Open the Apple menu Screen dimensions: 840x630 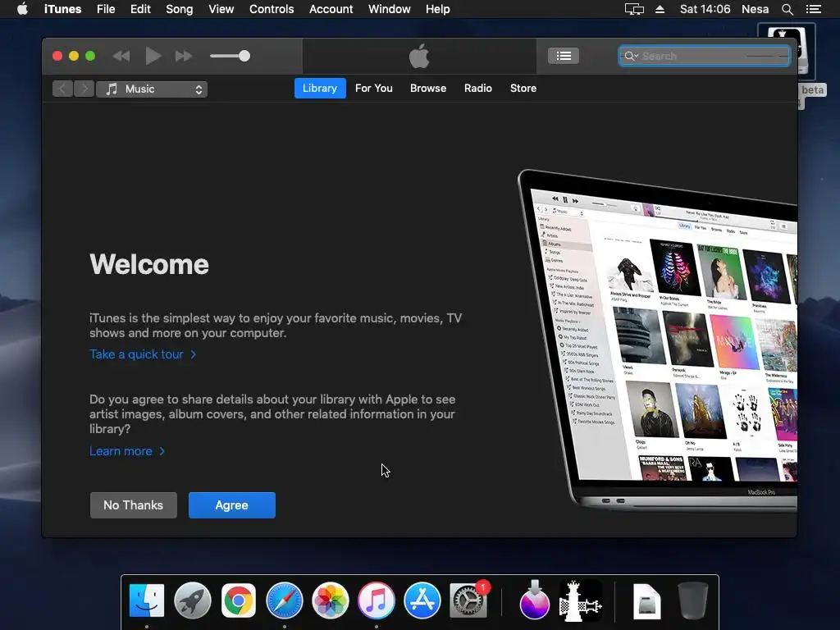coord(22,9)
